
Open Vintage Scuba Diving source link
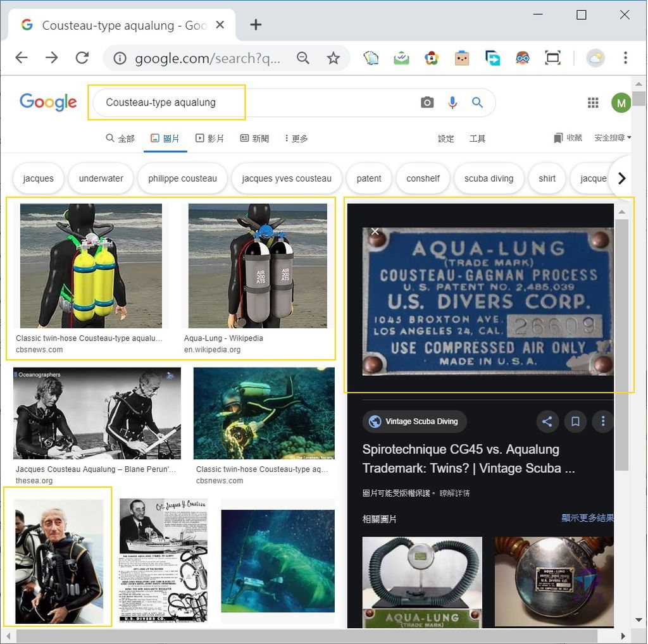[x=414, y=421]
